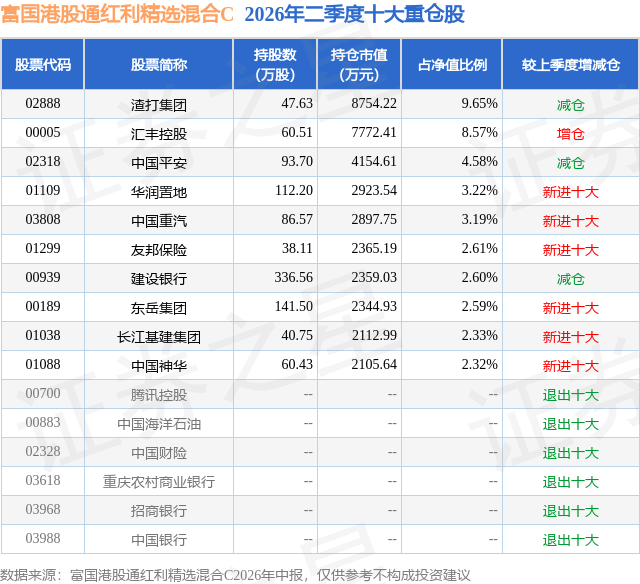Image resolution: width=640 pixels, height=584 pixels.
Task: Open 腾讯控股 stock entry
Action: (159, 394)
